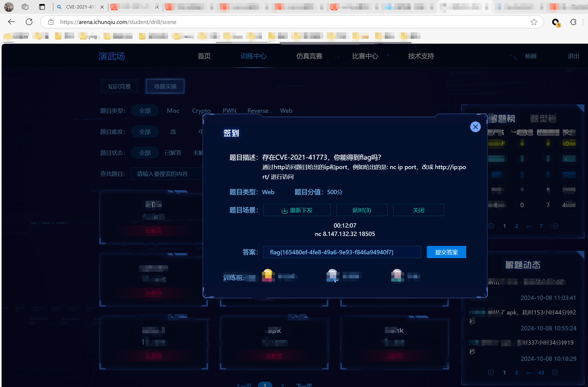The height and width of the screenshot is (387, 588).
Task: Select the CVE-2021-417 browser tab
Action: pos(80,7)
